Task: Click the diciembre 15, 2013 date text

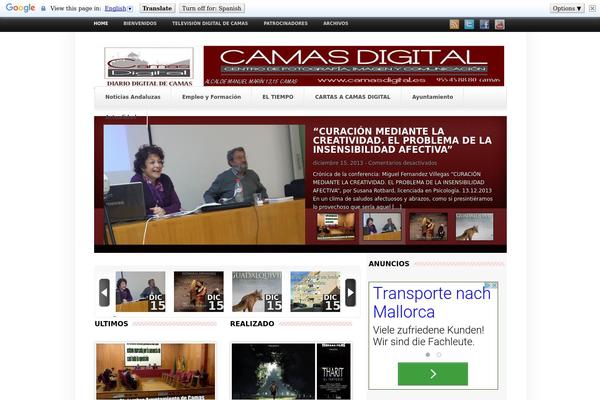Action: tap(338, 163)
